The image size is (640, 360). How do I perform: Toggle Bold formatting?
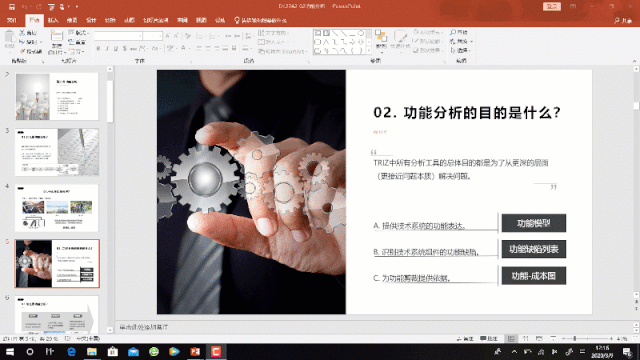[x=98, y=49]
